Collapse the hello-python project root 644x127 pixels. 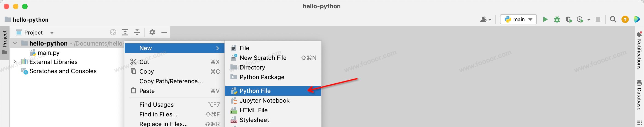(x=15, y=43)
